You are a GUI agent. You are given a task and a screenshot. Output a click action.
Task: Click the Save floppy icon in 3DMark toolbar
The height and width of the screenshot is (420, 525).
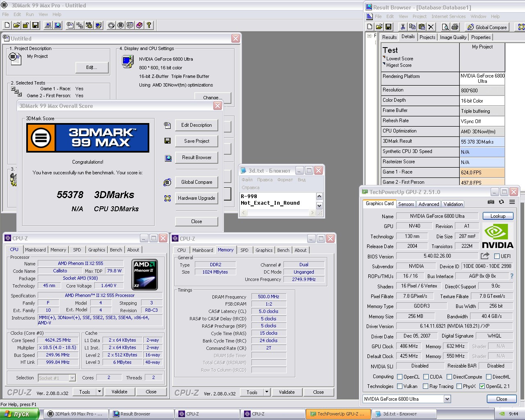(x=35, y=25)
